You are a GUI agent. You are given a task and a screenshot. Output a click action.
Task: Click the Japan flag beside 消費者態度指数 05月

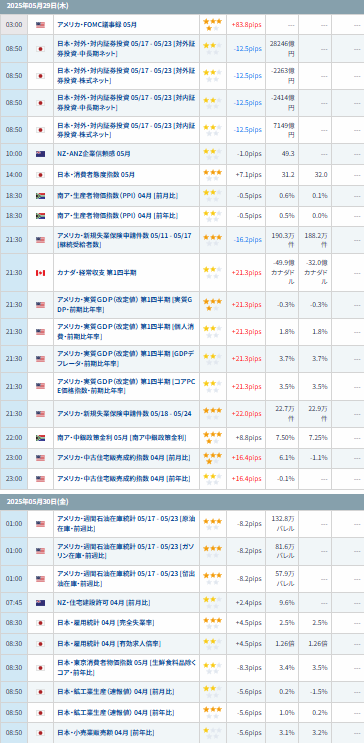(40, 174)
